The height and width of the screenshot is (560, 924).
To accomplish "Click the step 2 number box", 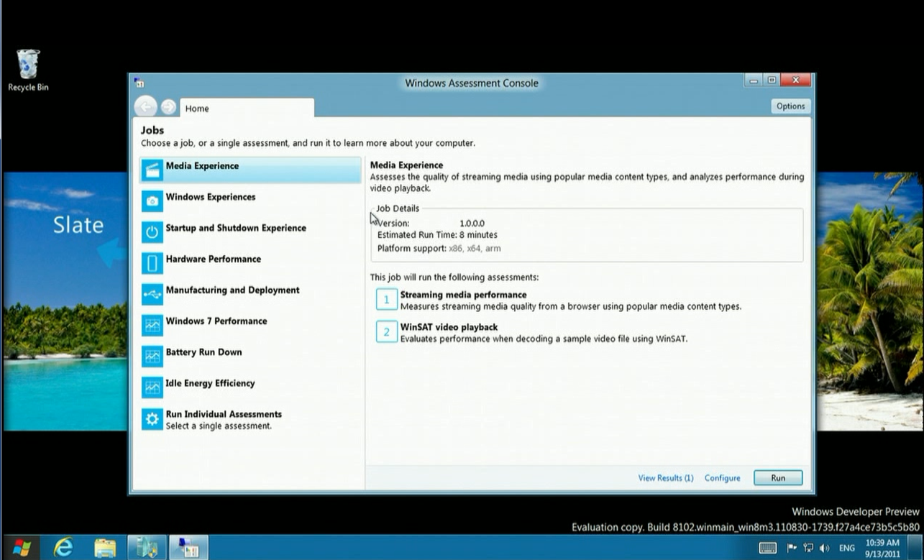I will coord(387,331).
